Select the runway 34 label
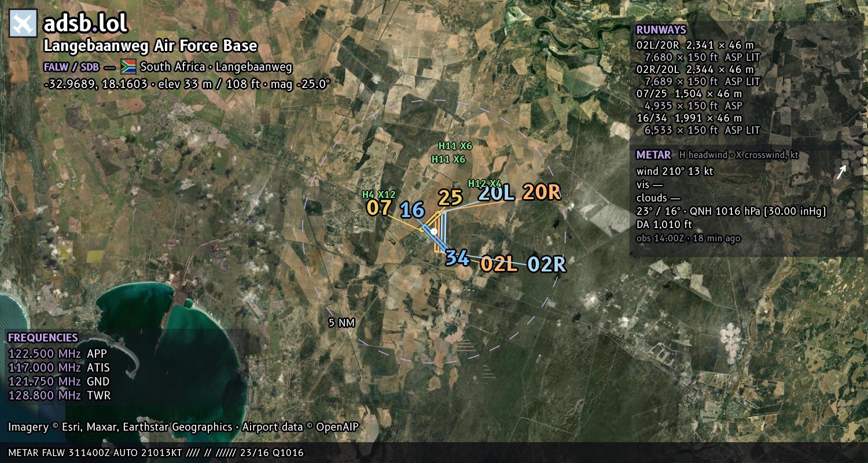868x463 pixels. [457, 258]
